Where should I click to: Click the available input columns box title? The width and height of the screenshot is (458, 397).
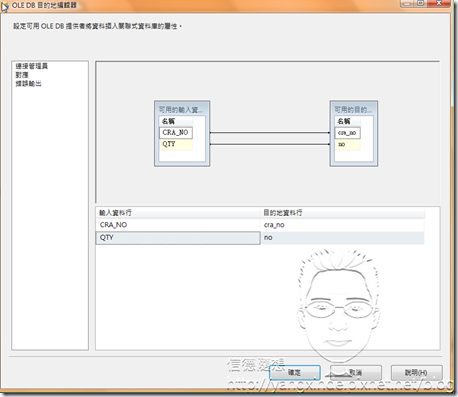point(182,110)
